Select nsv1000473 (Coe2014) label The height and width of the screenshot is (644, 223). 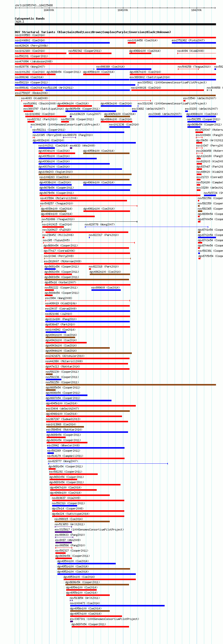[85, 603]
